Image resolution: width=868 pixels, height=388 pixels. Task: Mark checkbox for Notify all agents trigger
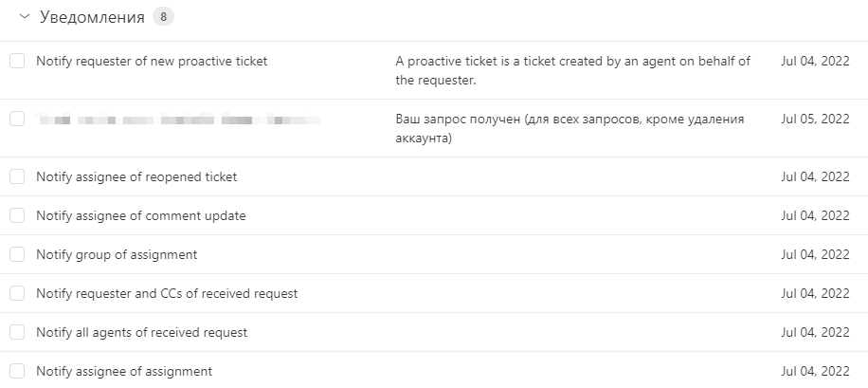[17, 332]
